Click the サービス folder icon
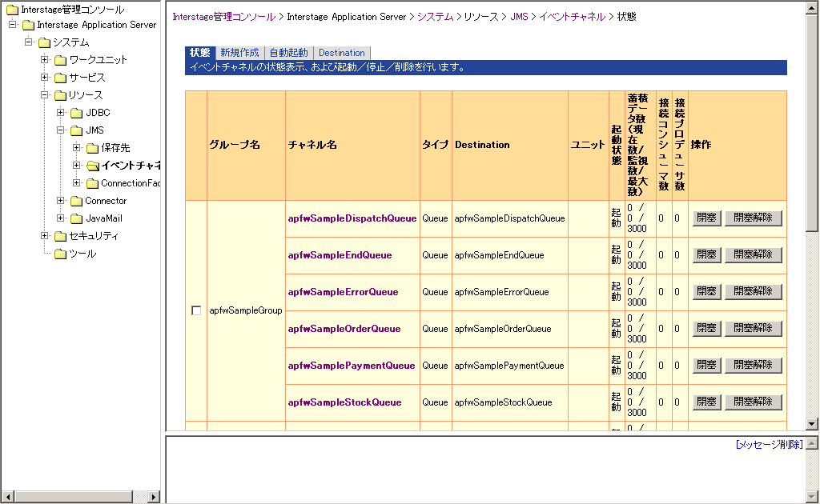This screenshot has width=820, height=504. (x=60, y=78)
